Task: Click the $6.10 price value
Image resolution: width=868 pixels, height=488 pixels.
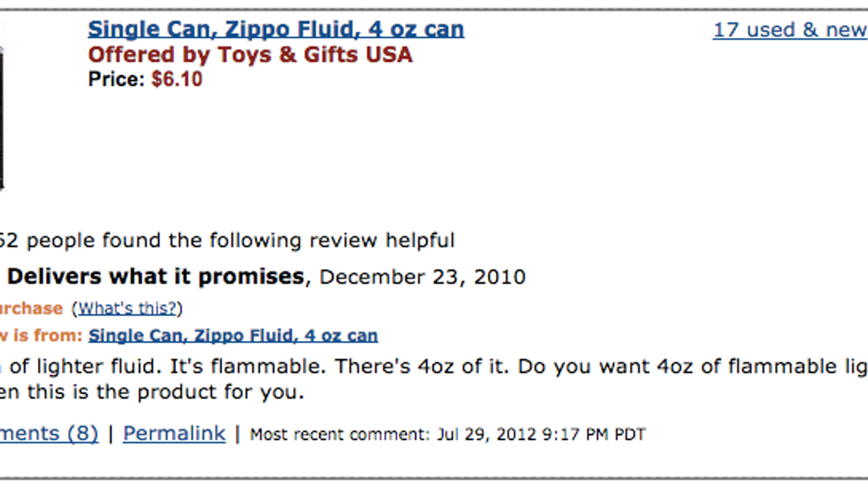Action: (177, 79)
